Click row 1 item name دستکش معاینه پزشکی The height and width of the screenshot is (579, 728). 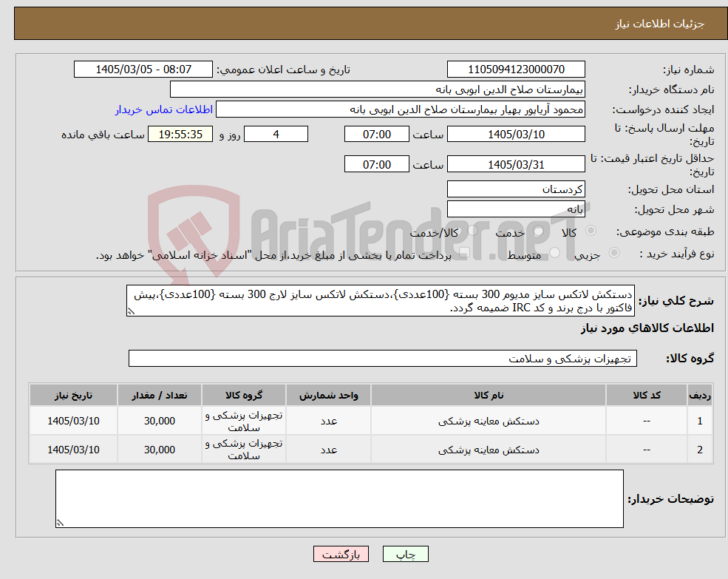tap(489, 421)
